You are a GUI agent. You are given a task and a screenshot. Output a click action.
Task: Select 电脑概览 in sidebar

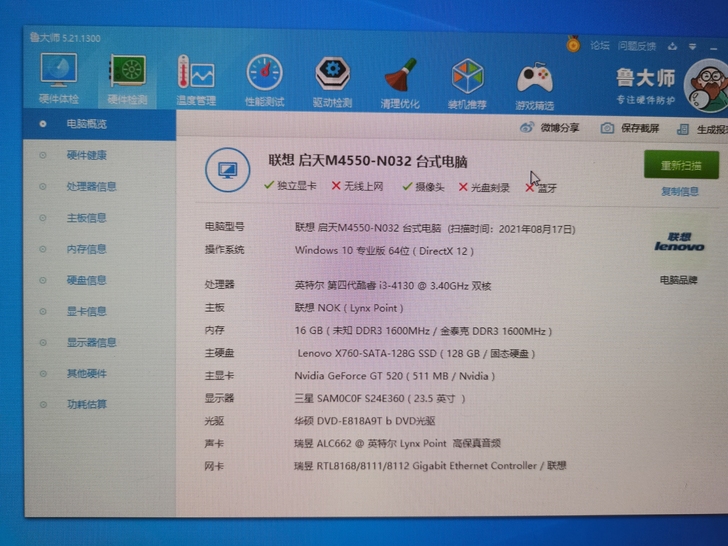coord(99,124)
